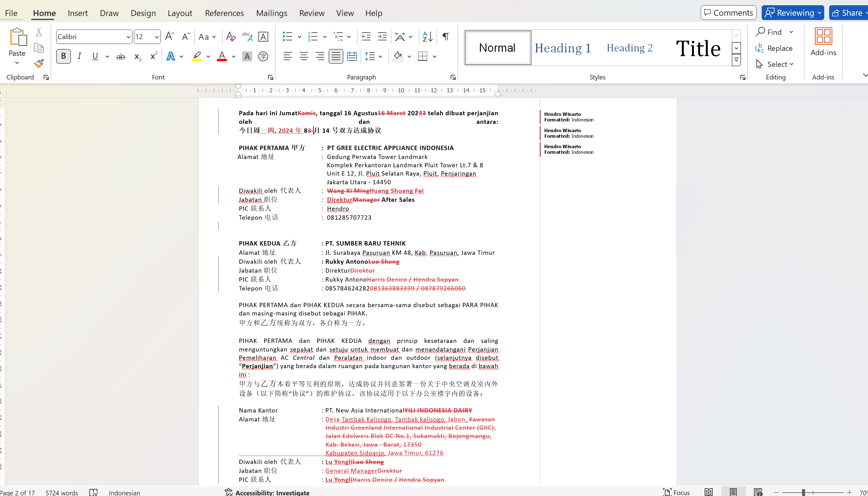Open Read Mode view icon
Viewport: 868px width, 496px height.
point(709,492)
